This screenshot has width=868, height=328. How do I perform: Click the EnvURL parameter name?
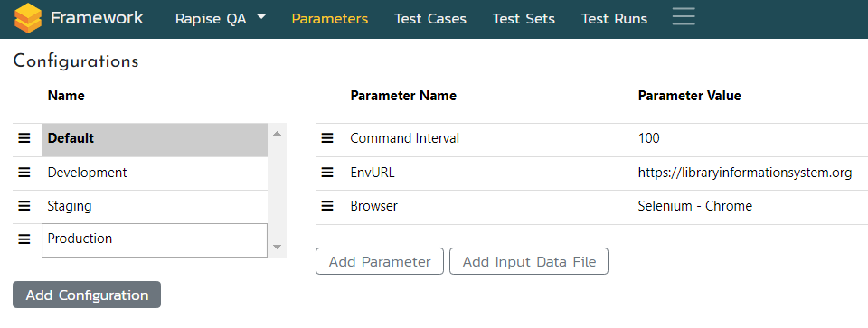click(x=373, y=173)
